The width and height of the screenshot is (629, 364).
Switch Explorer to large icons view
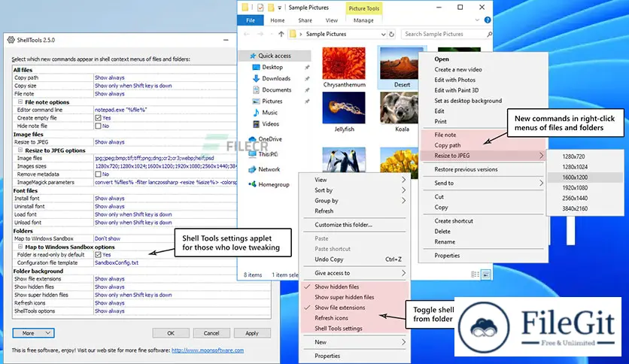point(486,275)
